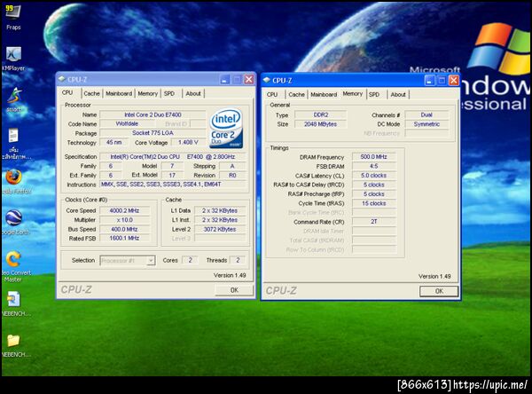The image size is (532, 394).
Task: Open About tab in left CPU-Z window
Action: pos(193,93)
